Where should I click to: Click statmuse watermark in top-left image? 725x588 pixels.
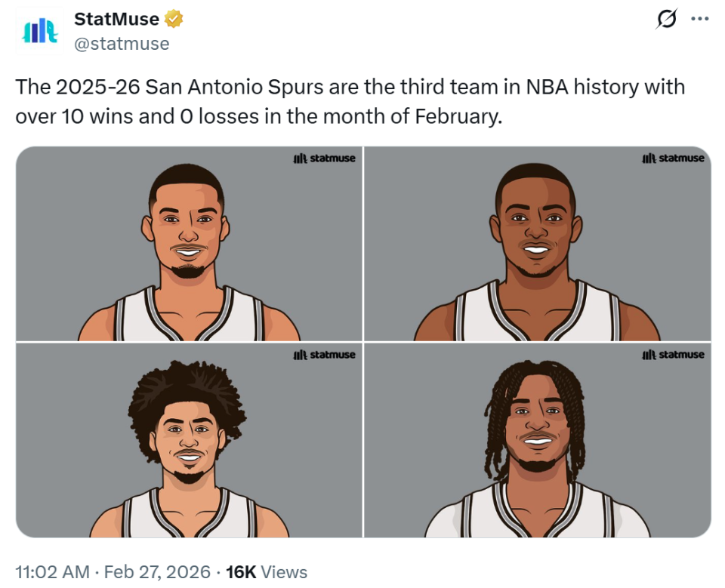click(324, 159)
